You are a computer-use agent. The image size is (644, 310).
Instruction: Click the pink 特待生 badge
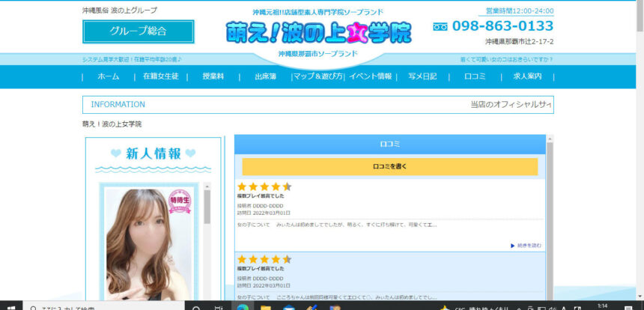180,201
